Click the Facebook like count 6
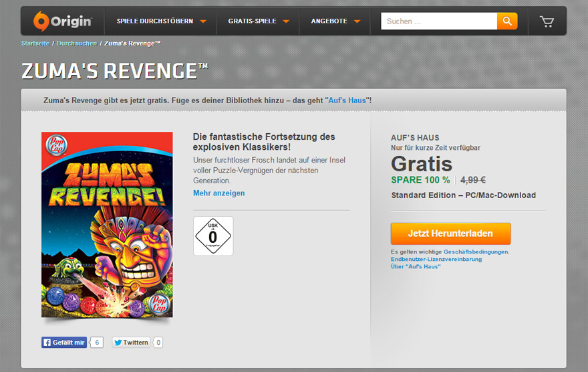Image resolution: width=588 pixels, height=372 pixels. pyautogui.click(x=97, y=343)
